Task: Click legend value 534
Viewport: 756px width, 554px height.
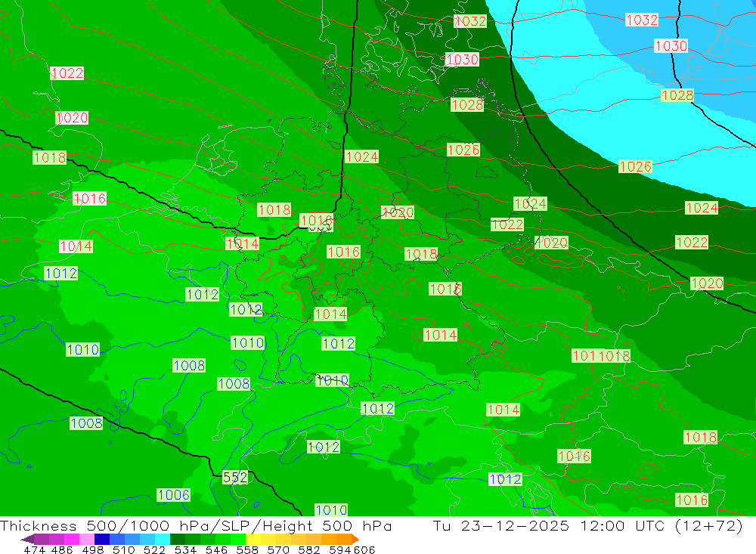Action: pos(185,549)
